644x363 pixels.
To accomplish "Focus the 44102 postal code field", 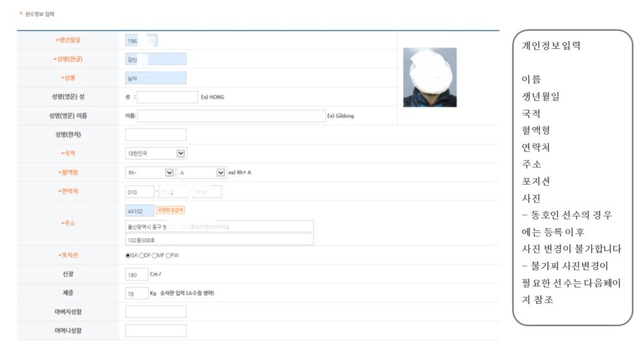I will coord(140,211).
